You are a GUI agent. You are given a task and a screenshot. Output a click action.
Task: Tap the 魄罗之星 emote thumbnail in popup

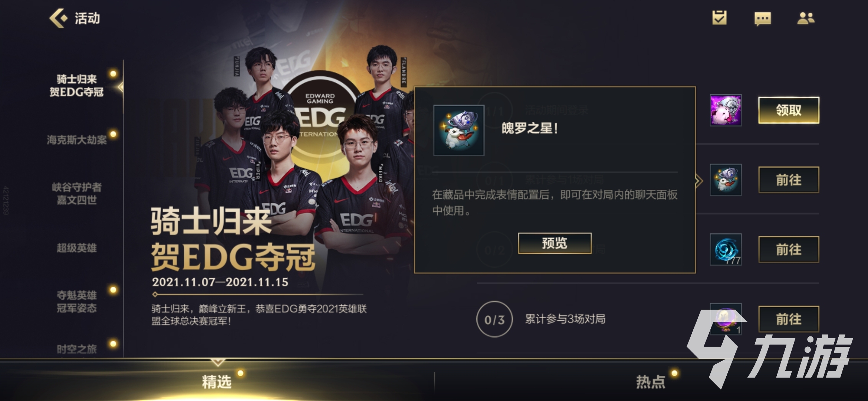pyautogui.click(x=459, y=130)
